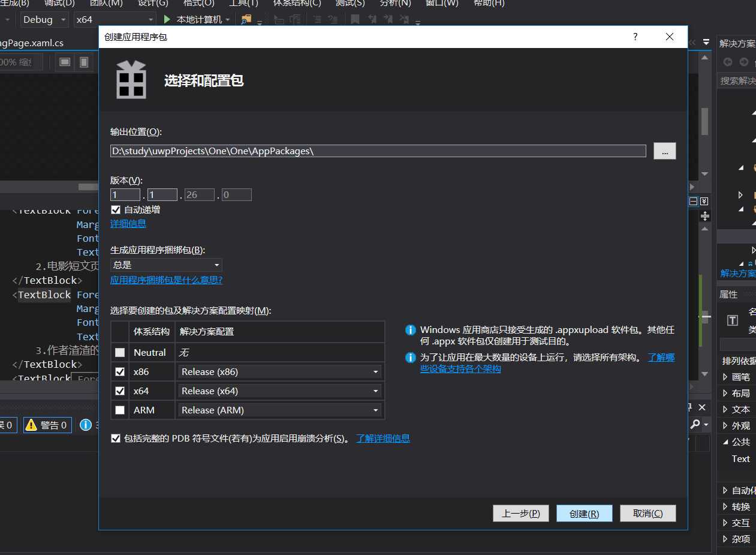Click the search magnifier in error list panel
This screenshot has height=555, width=756.
pos(695,424)
